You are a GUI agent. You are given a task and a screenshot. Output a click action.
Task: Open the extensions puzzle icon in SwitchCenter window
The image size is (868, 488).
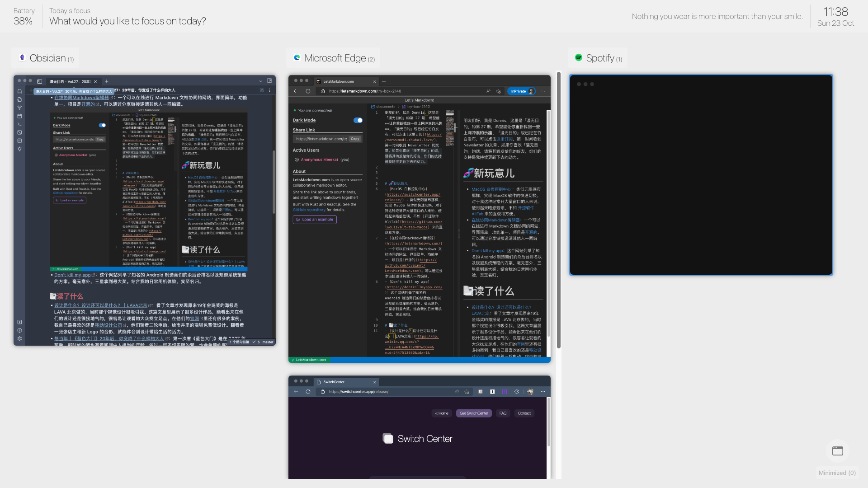[516, 392]
